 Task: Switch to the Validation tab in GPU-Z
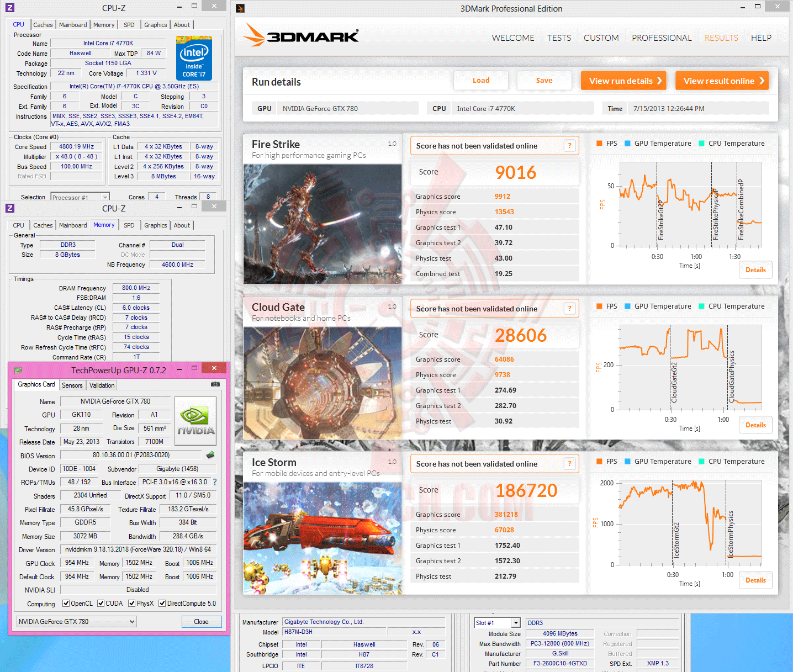tap(102, 385)
